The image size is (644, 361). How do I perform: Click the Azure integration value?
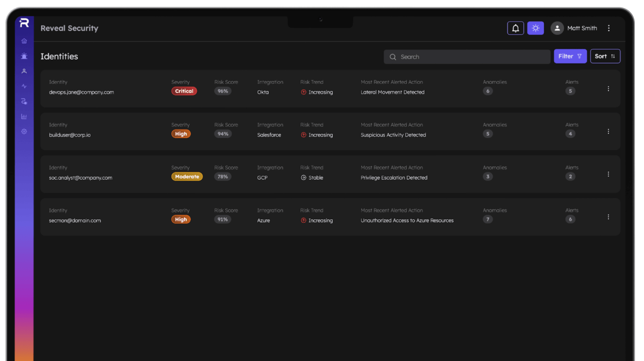(264, 221)
